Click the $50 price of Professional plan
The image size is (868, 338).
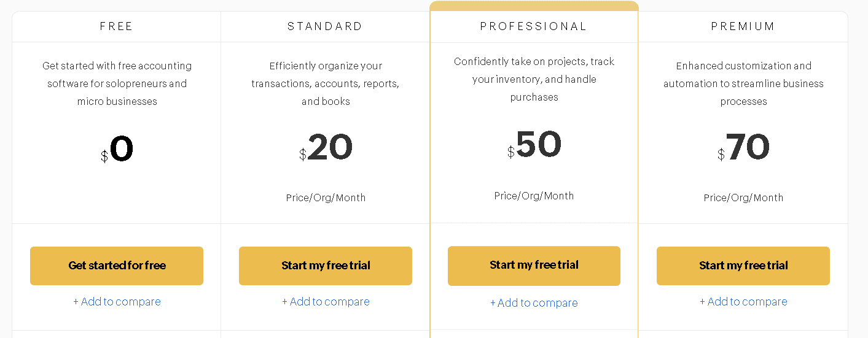[534, 145]
